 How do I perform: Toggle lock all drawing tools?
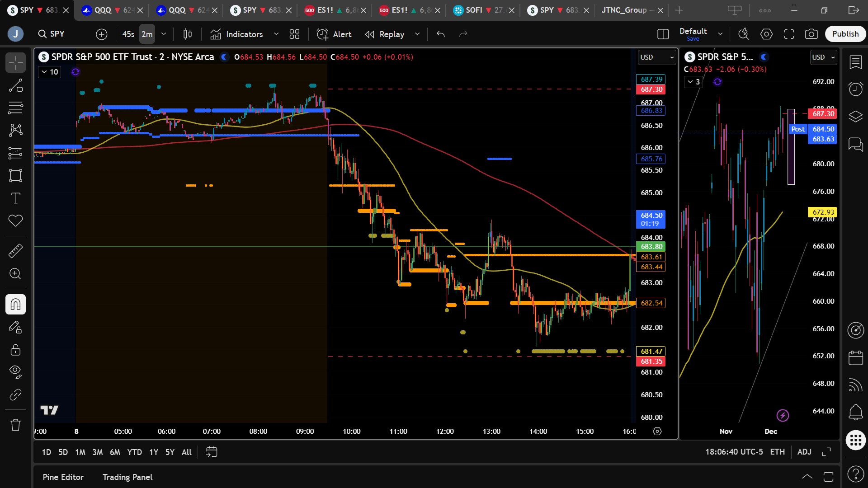click(x=15, y=350)
